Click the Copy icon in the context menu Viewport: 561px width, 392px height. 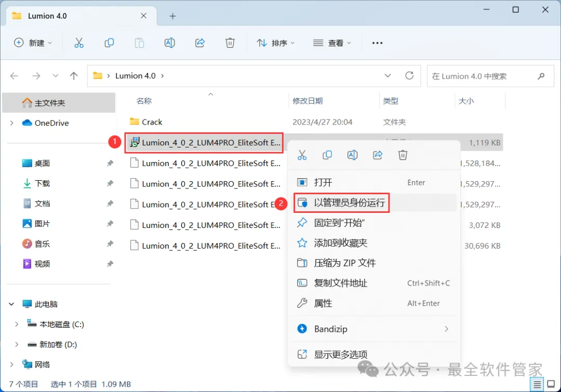[327, 155]
